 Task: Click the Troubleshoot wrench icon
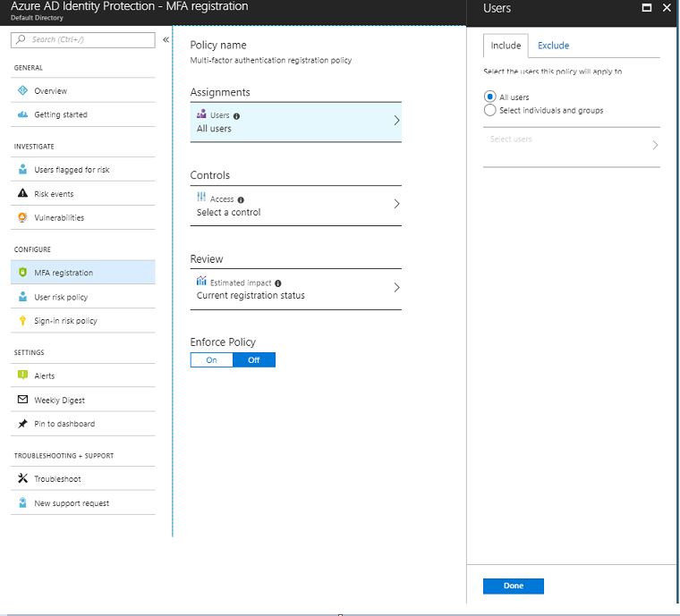(x=22, y=477)
